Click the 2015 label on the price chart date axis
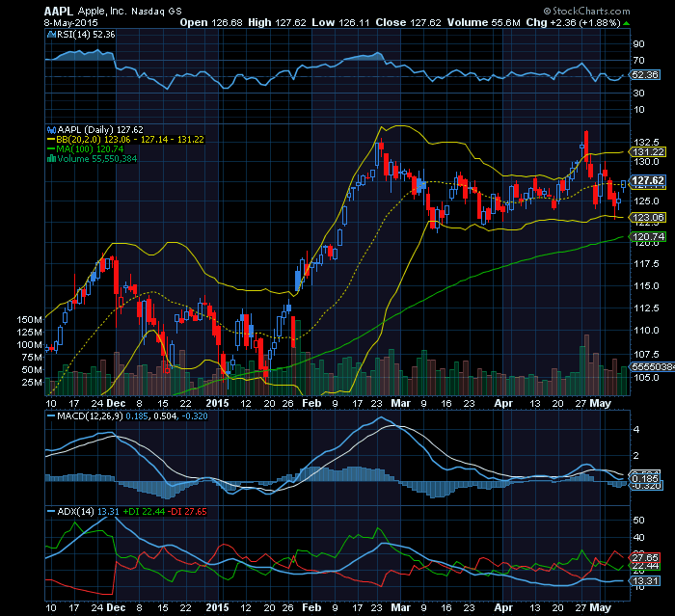Screen dimensions: 675x616 (x=217, y=403)
